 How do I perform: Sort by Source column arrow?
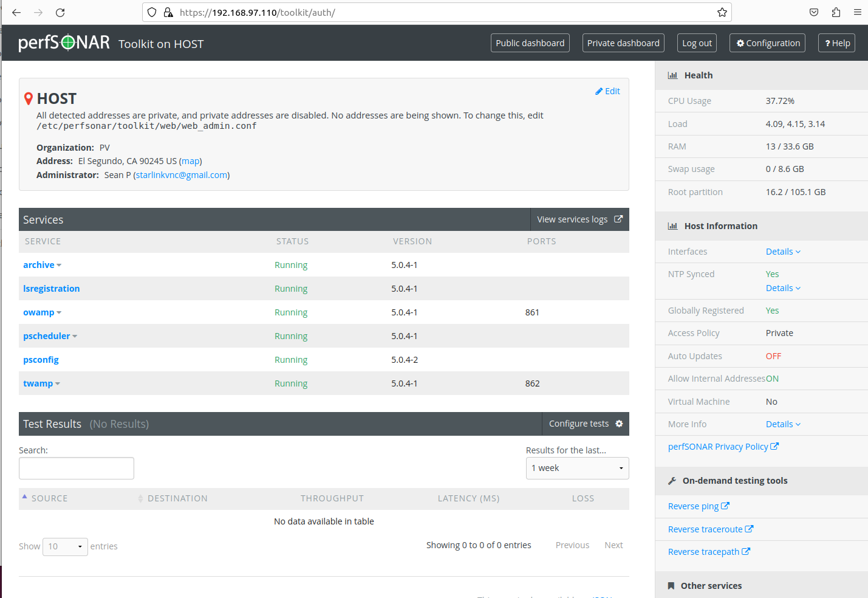(25, 497)
